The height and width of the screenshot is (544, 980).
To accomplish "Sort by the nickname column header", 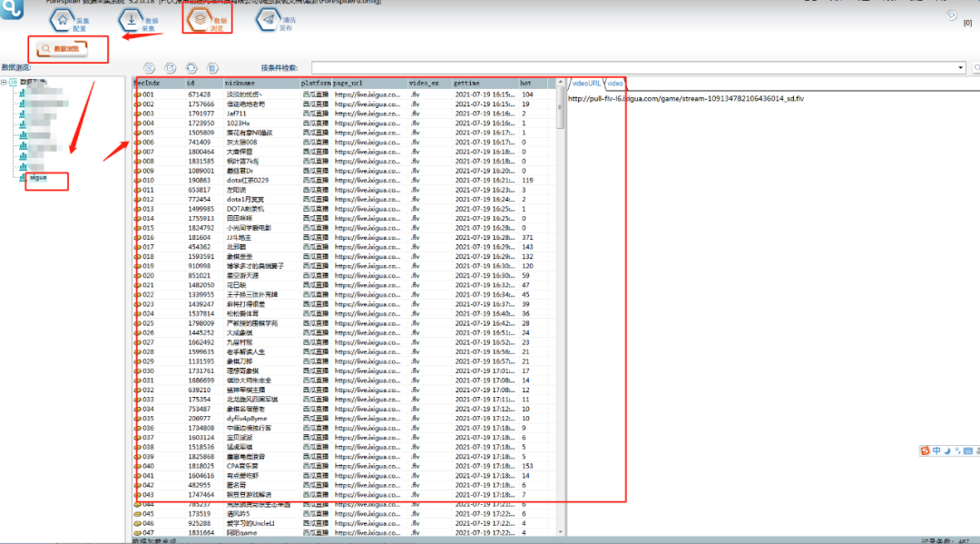I will (260, 84).
